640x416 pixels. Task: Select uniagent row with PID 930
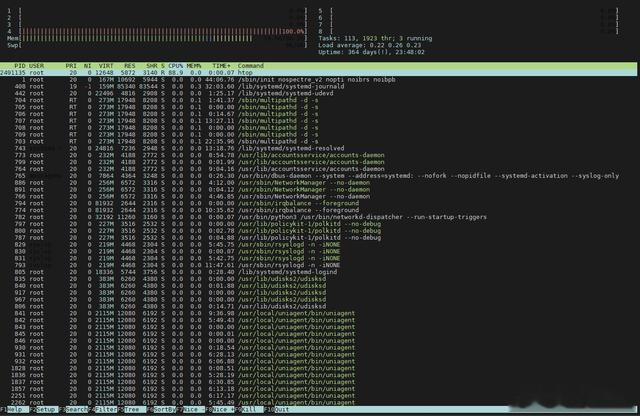tap(318, 347)
